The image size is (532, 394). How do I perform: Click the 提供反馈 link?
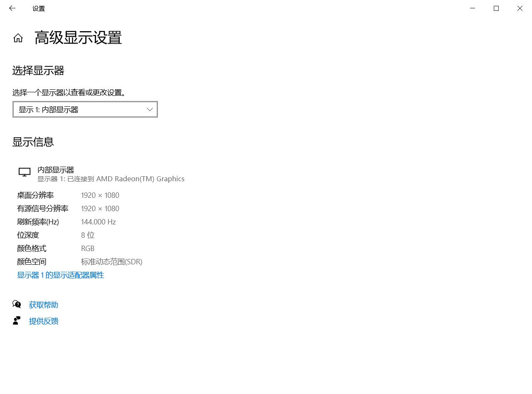coord(44,321)
